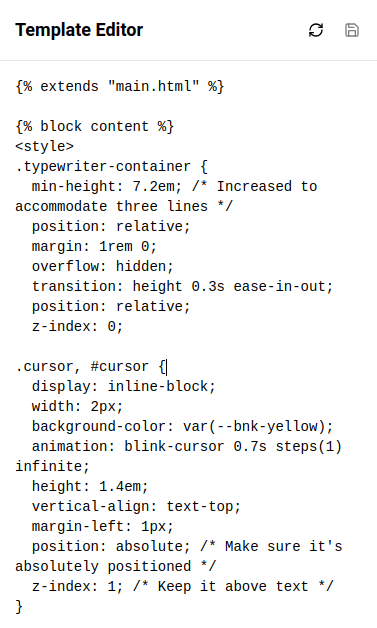Click the transition: height 0.3s line
The height and width of the screenshot is (628, 377).
coord(182,286)
